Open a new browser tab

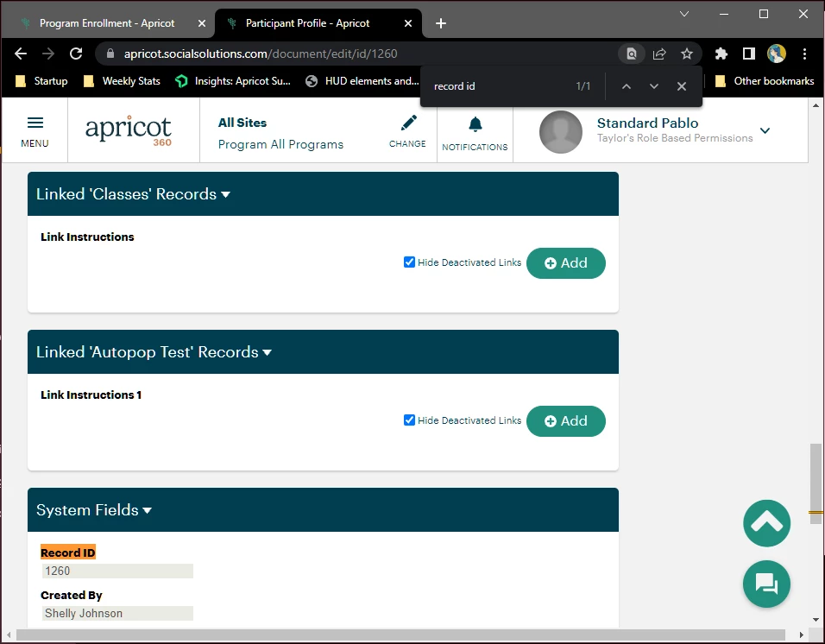tap(441, 23)
